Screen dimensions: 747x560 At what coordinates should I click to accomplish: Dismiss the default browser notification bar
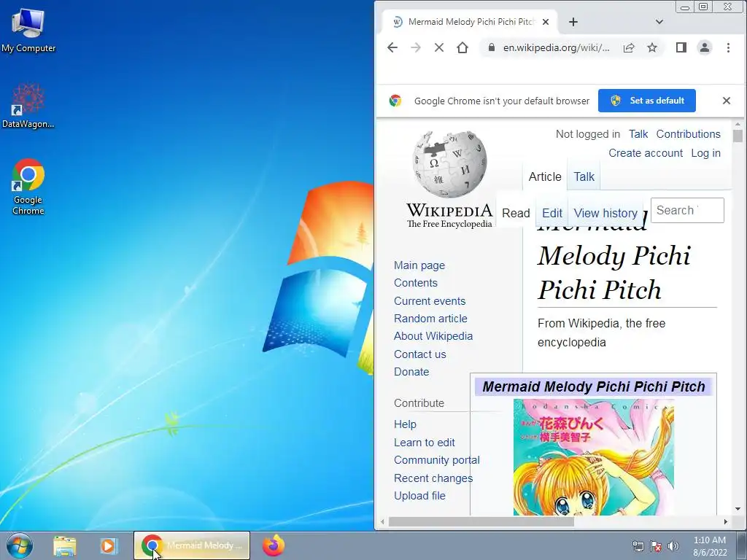(726, 101)
